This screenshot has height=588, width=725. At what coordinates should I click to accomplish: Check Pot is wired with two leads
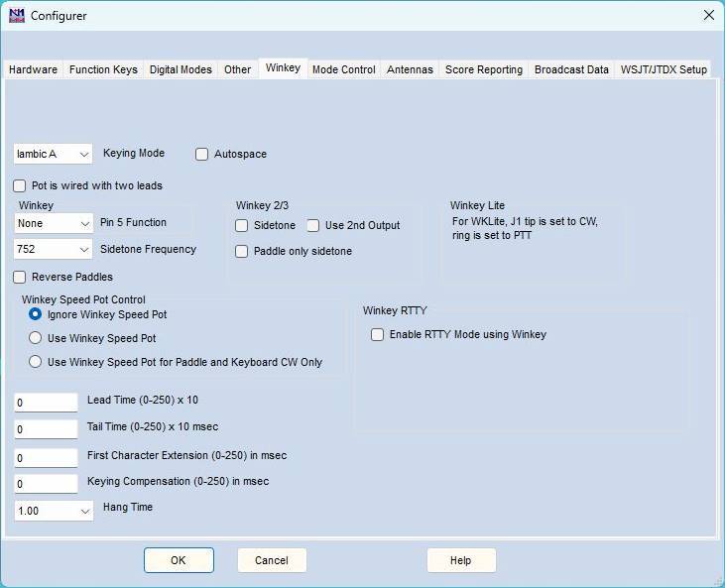tap(20, 185)
